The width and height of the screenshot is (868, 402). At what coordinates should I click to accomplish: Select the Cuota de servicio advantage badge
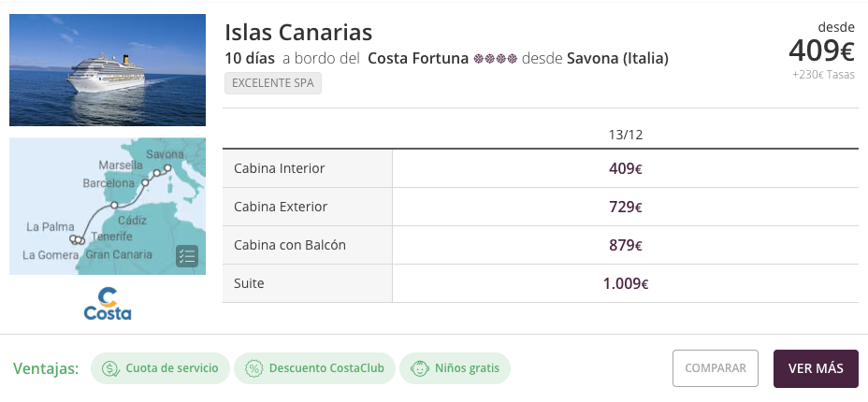[x=160, y=368]
